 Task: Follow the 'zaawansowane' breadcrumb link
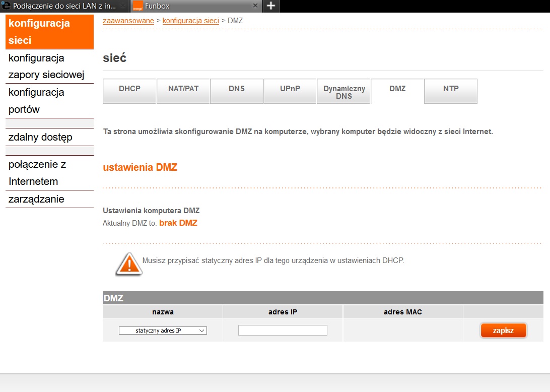[128, 21]
